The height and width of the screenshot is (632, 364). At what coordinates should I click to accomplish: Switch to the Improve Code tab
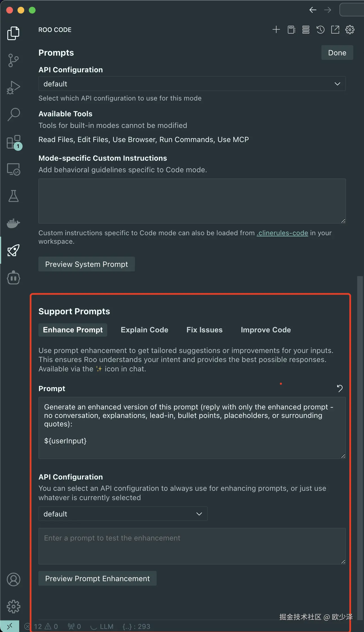tap(266, 330)
